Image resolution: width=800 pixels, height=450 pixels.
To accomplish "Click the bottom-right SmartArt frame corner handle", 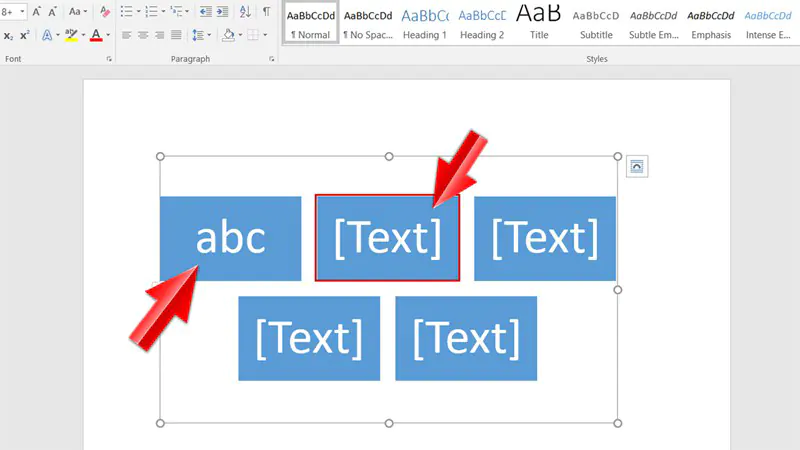I will [617, 423].
